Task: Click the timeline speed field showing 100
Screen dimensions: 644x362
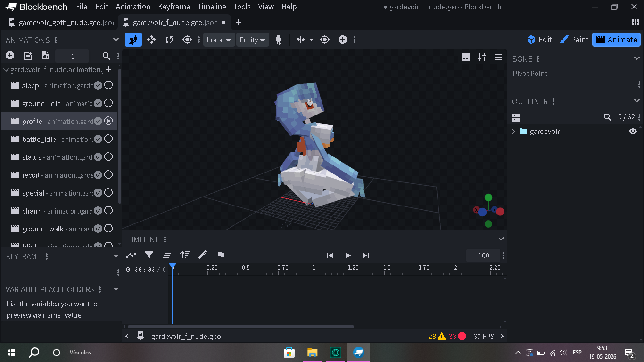Action: click(484, 255)
